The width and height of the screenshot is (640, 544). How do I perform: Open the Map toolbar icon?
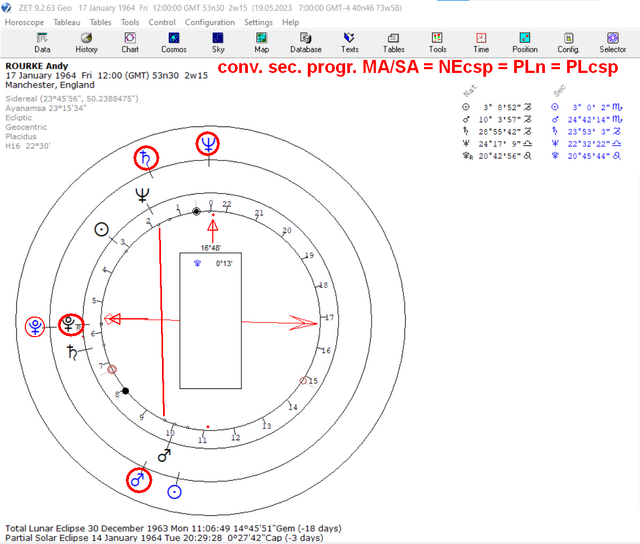[x=262, y=43]
